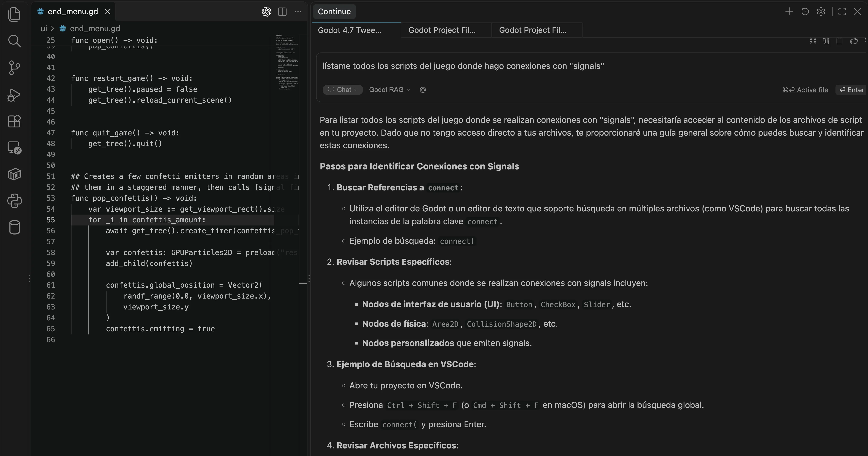Open the Remote Explorer view
868x456 pixels.
[14, 148]
